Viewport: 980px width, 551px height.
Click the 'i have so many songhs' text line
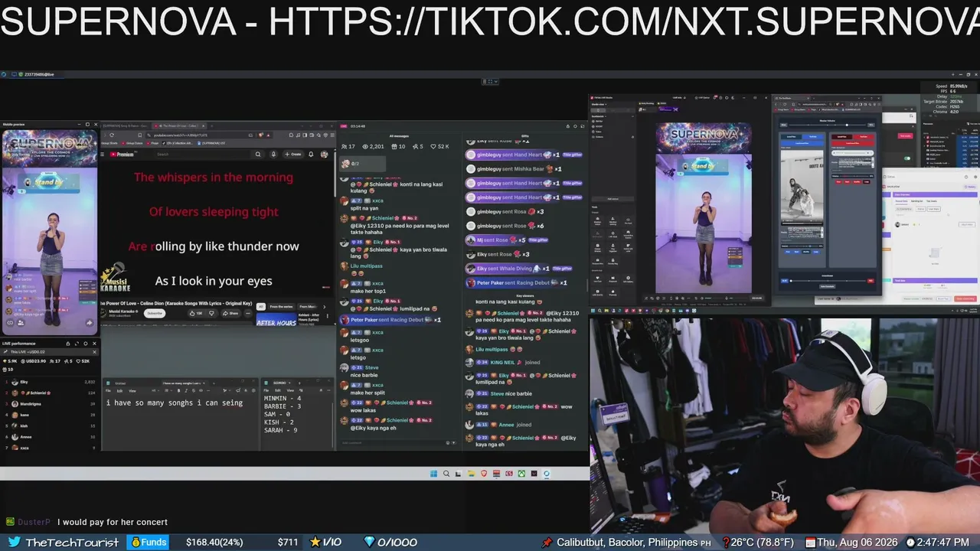point(175,403)
